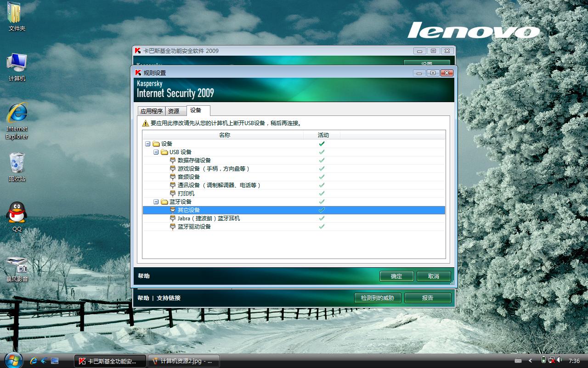Select the QQ penguin desktop icon
This screenshot has height=368, width=588.
pyautogui.click(x=17, y=217)
